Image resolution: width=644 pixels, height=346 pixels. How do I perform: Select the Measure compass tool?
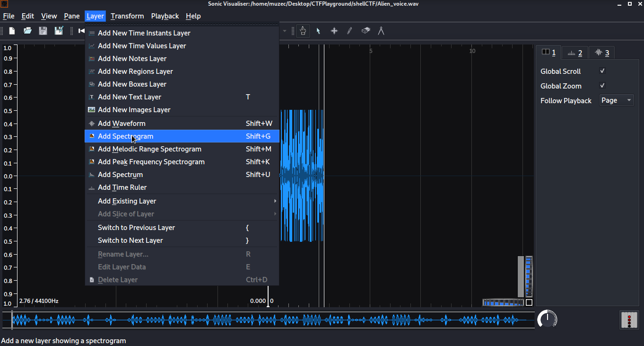[x=381, y=31]
